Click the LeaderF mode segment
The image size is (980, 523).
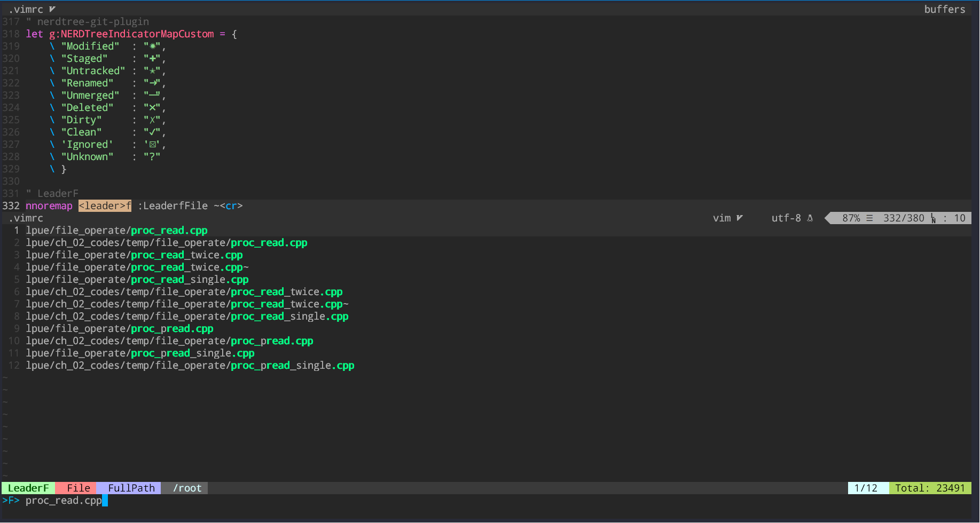pyautogui.click(x=28, y=488)
